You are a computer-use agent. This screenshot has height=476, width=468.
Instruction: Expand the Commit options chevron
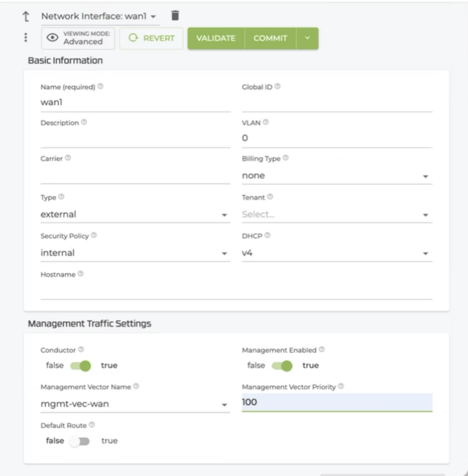[307, 38]
